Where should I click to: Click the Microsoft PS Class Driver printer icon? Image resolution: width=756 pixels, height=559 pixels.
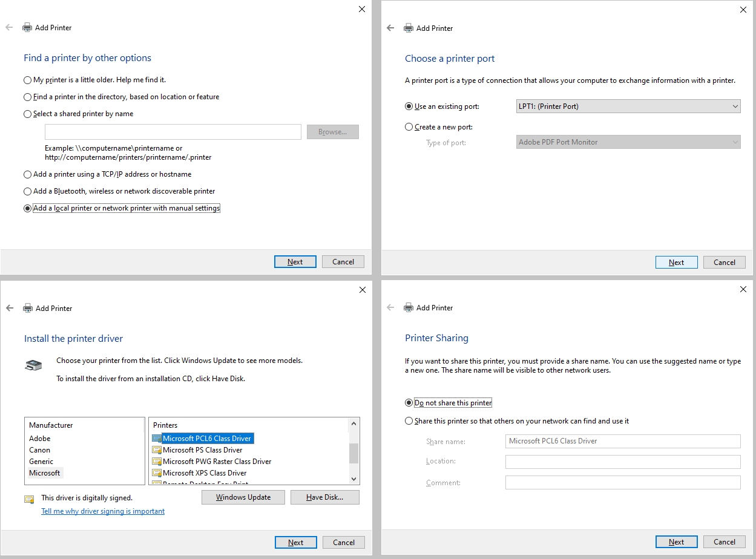point(158,450)
